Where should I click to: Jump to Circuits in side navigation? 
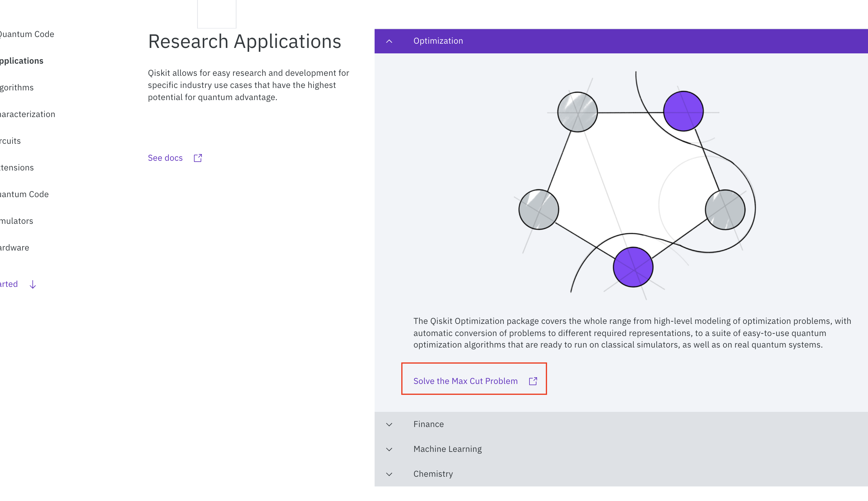(10, 141)
